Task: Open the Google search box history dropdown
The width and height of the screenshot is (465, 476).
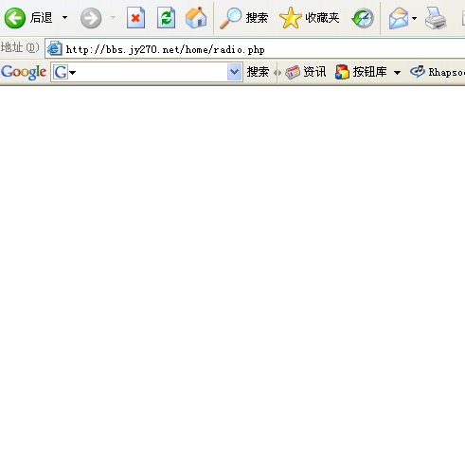Action: pyautogui.click(x=234, y=72)
